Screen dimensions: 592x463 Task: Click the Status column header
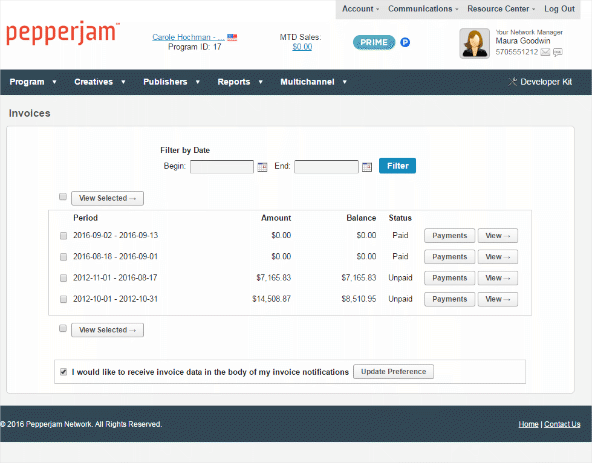[400, 218]
